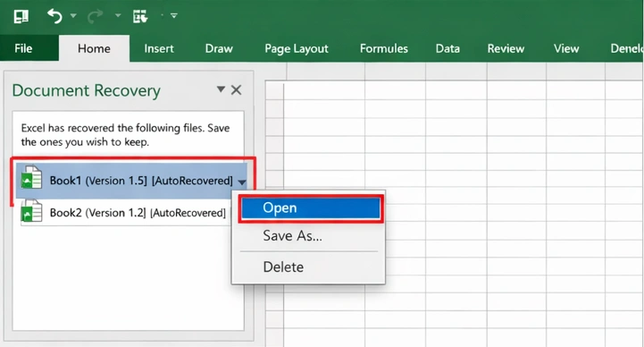Click the worksheet Select All corner
Viewport: 644px width, 347px height.
pyautogui.click(x=274, y=90)
